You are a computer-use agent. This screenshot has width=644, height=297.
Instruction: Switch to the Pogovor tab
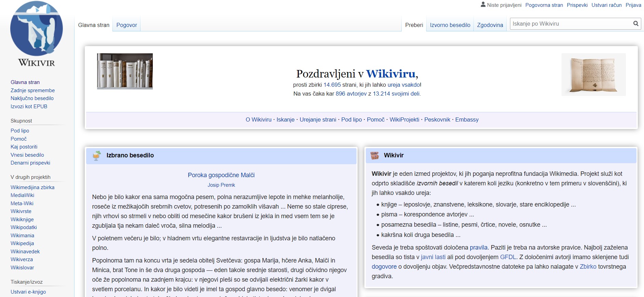(x=126, y=25)
